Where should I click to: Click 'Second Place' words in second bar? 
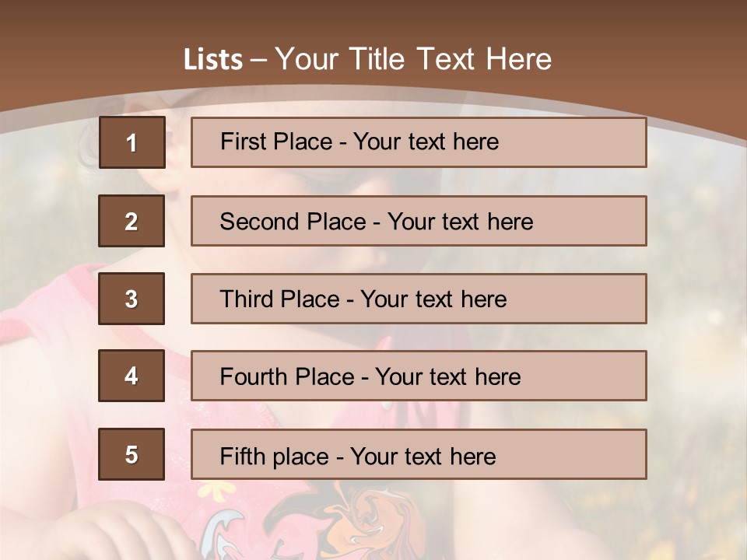pos(293,222)
